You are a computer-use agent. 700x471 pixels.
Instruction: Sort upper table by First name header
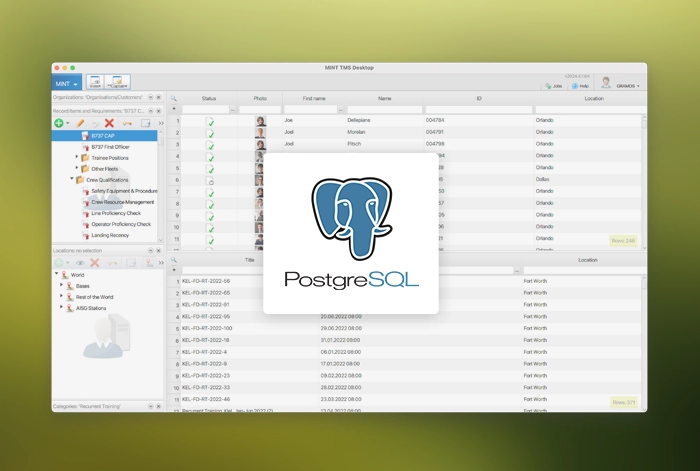click(314, 99)
